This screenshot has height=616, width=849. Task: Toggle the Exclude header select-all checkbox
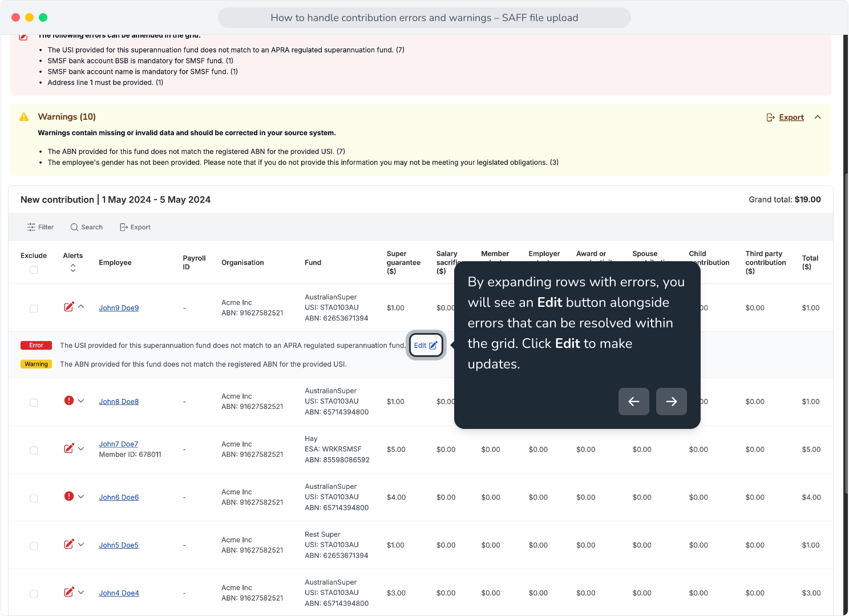coord(34,270)
